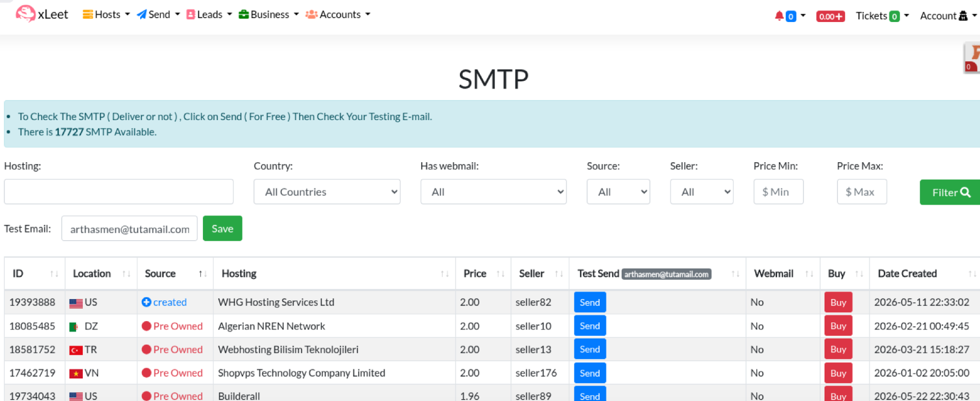The image size is (980, 401).
Task: Click date 2026-03-21 15:18:27
Action: (922, 350)
